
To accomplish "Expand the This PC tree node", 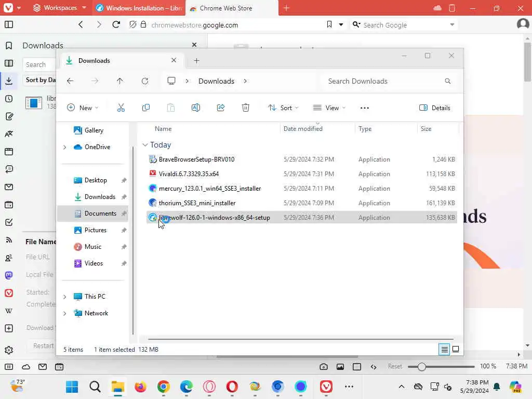I will [x=64, y=297].
